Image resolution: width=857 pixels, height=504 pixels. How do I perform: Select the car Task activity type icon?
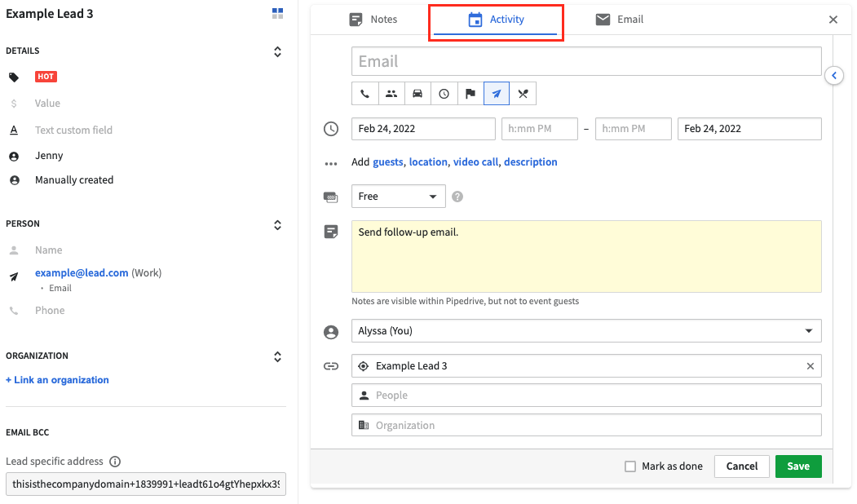coord(417,94)
